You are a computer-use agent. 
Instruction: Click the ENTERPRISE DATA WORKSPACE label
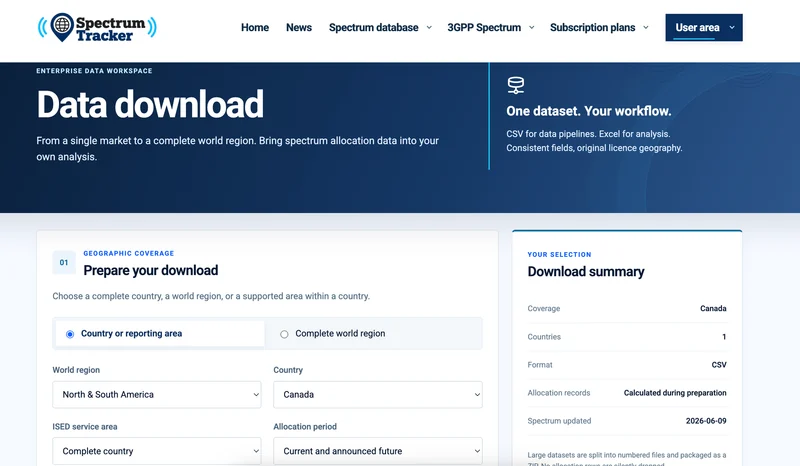(94, 71)
